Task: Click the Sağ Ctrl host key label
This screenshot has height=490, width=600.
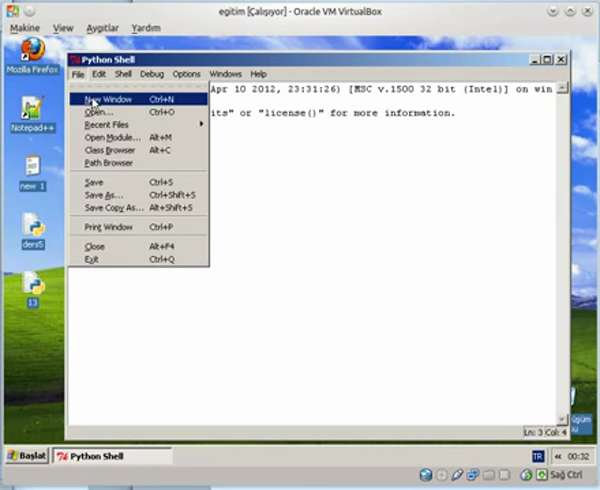Action: 566,475
